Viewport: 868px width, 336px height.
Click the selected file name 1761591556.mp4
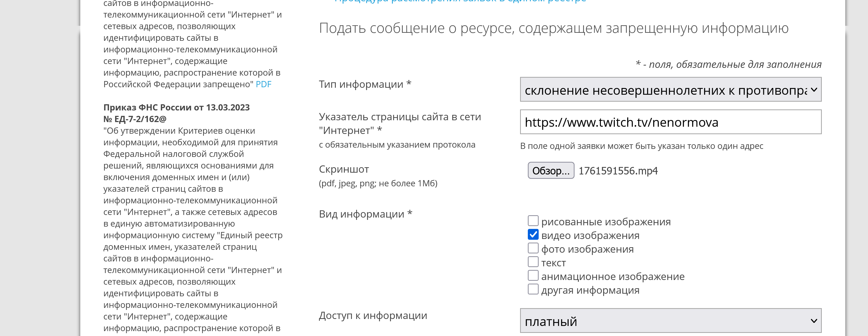coord(618,171)
